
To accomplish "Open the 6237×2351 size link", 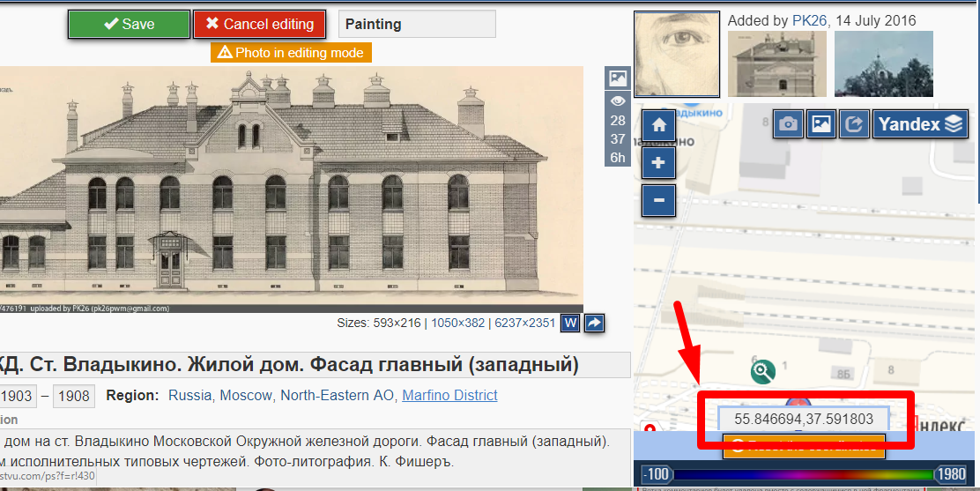I will tap(524, 324).
